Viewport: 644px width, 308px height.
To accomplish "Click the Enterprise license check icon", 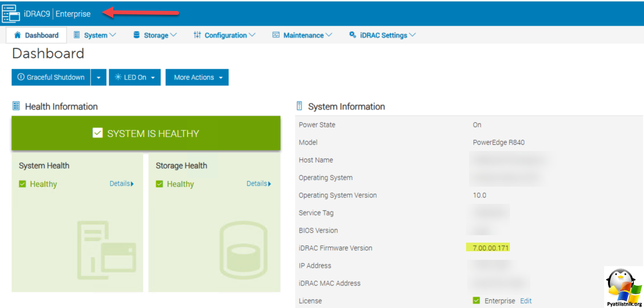I will (476, 301).
